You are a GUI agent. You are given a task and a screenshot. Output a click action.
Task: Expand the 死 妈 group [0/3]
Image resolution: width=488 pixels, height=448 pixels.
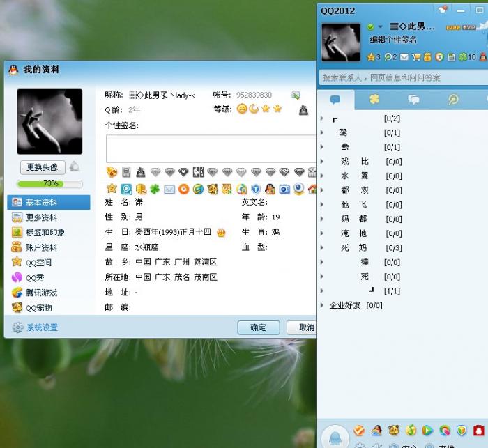(322, 247)
